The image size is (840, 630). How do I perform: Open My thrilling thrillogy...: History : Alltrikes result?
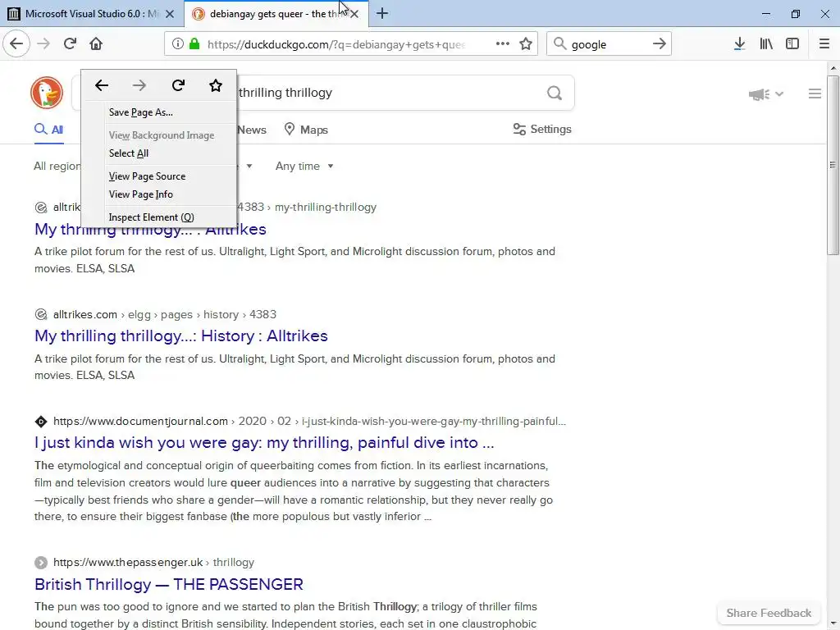[x=181, y=336]
